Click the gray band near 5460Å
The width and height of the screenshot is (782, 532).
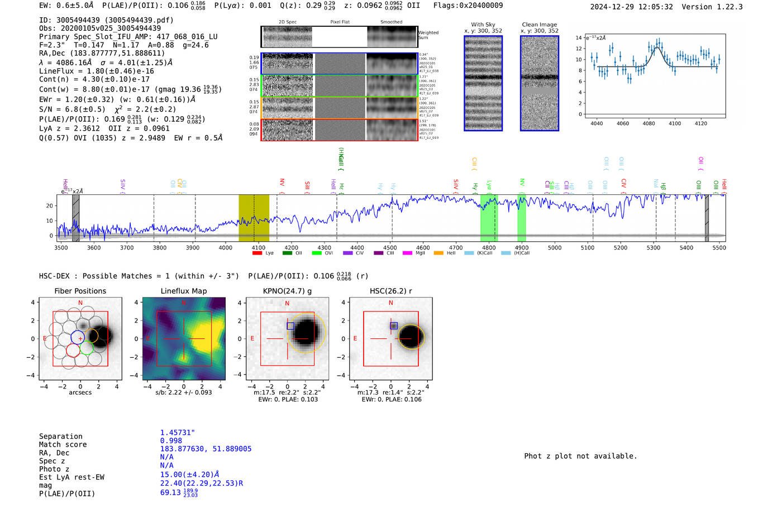[x=707, y=218]
